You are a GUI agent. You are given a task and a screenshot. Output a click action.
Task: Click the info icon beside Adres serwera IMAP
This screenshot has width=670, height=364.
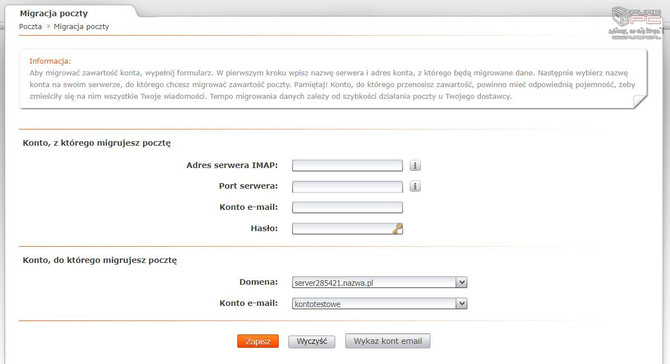click(x=415, y=165)
